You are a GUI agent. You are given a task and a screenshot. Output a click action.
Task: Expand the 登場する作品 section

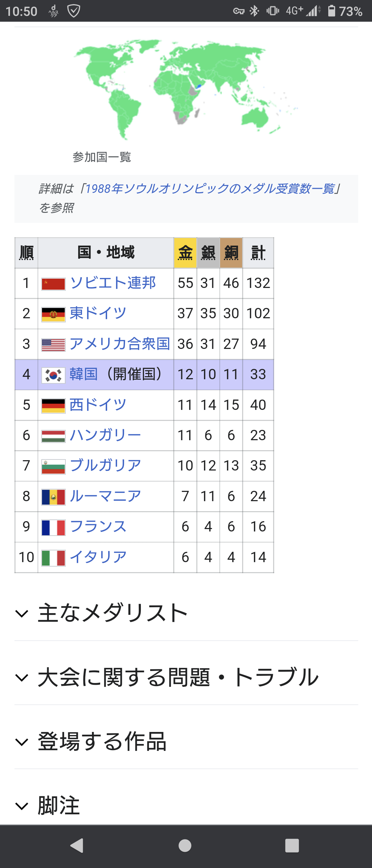[x=186, y=741]
